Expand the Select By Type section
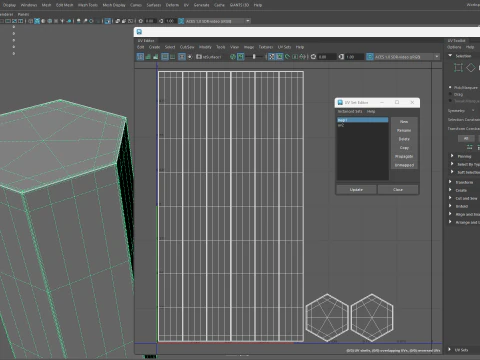Image resolution: width=480 pixels, height=360 pixels. [452, 164]
